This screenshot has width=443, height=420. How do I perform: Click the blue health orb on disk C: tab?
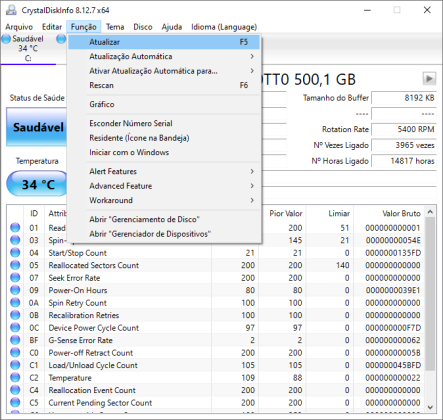pos(6,39)
